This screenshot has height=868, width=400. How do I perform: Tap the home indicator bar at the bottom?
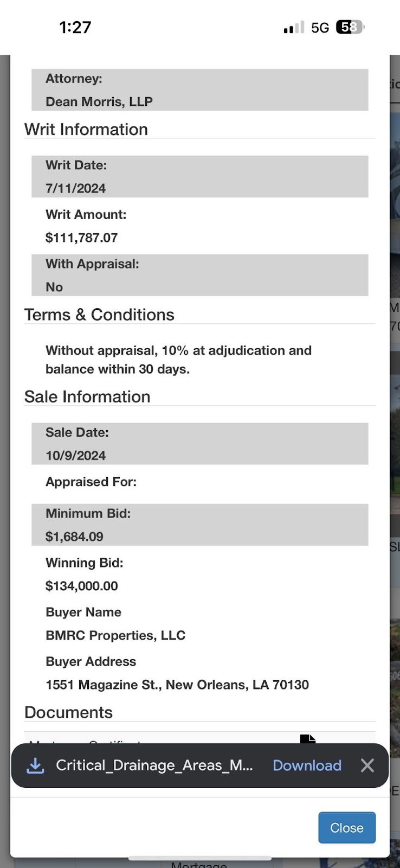tap(199, 858)
